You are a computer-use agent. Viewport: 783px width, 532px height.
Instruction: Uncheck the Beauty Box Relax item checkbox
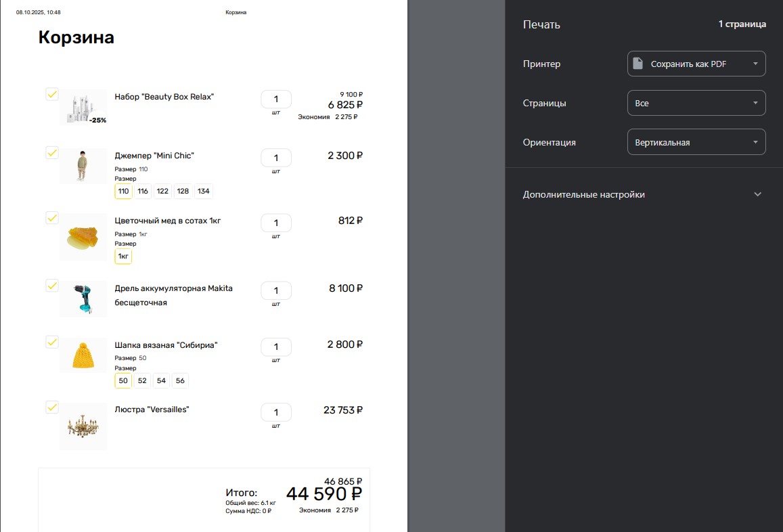coord(52,94)
